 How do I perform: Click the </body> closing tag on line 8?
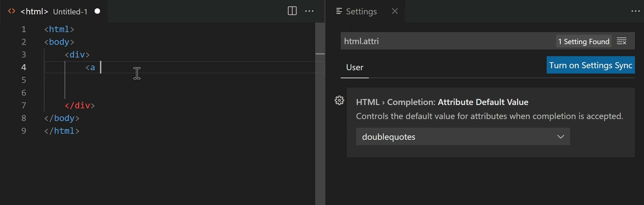pyautogui.click(x=62, y=118)
